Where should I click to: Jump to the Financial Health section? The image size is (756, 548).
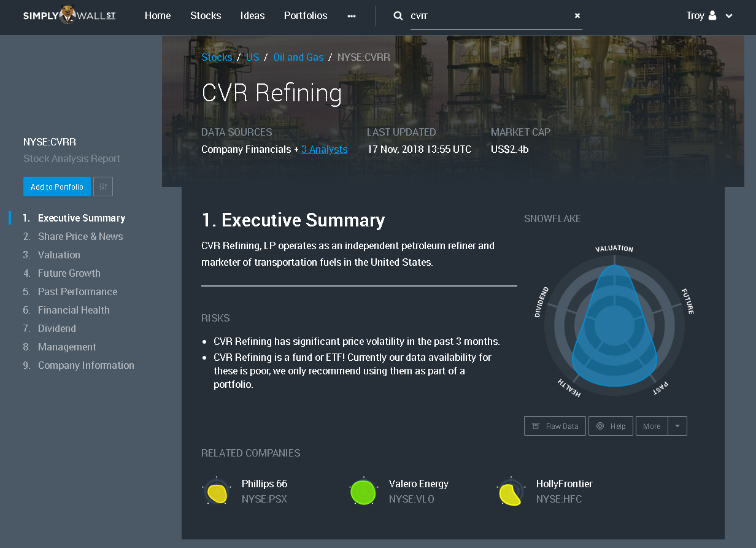(74, 310)
